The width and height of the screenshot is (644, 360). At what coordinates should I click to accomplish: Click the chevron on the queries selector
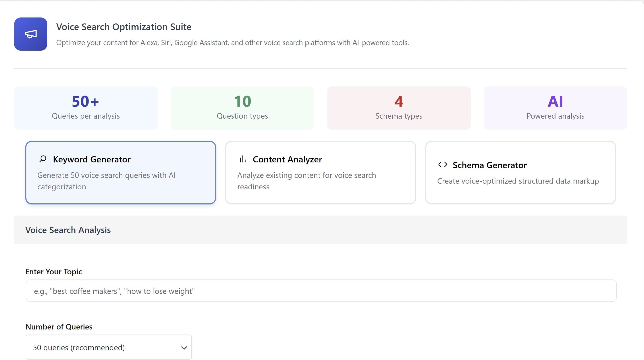(x=184, y=348)
